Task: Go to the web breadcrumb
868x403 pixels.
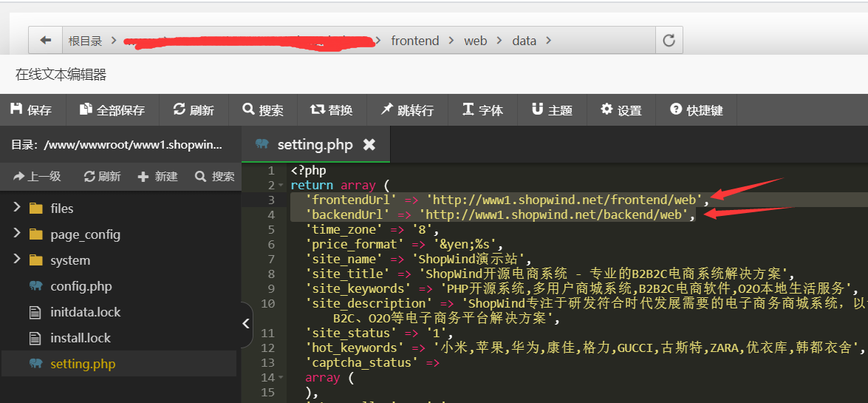Action: (x=476, y=41)
